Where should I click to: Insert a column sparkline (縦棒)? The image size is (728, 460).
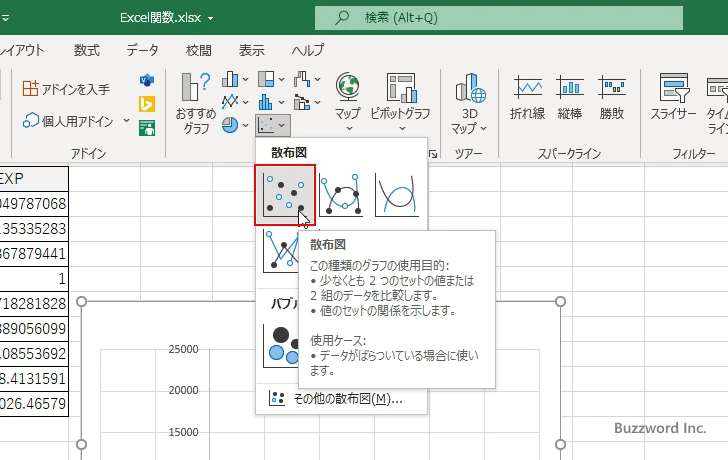pyautogui.click(x=570, y=97)
